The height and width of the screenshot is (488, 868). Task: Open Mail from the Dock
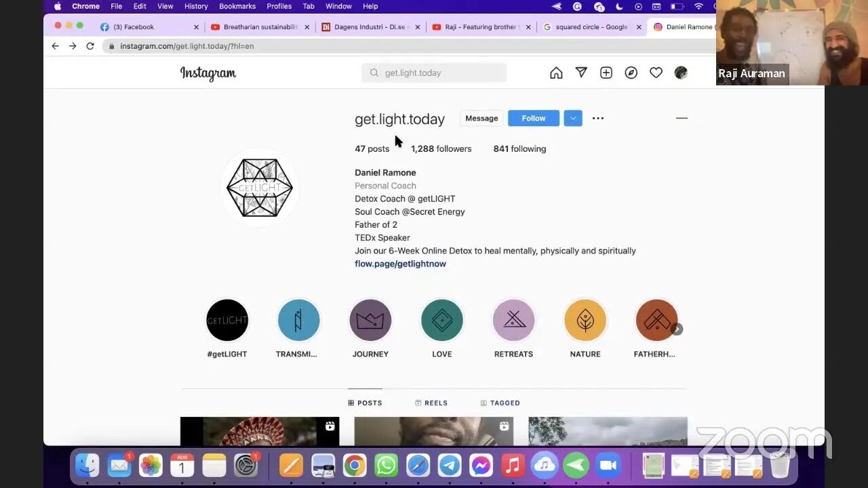click(119, 466)
